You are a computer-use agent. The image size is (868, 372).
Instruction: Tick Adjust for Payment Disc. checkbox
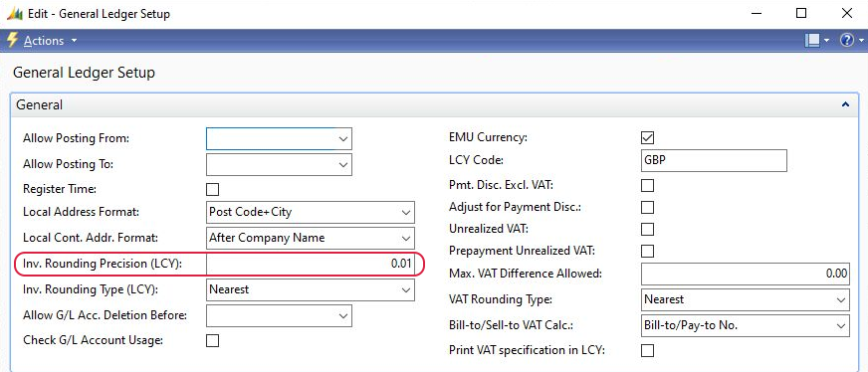click(x=647, y=207)
